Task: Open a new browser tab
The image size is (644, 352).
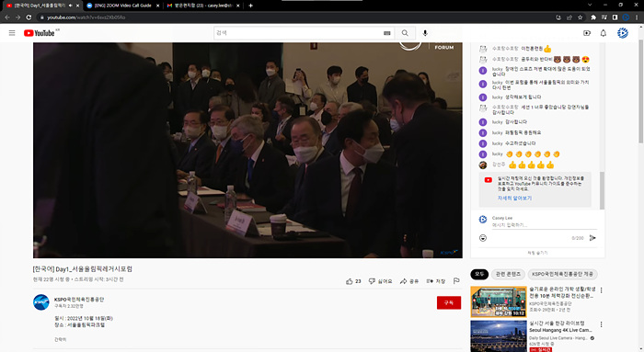Action: coord(250,6)
